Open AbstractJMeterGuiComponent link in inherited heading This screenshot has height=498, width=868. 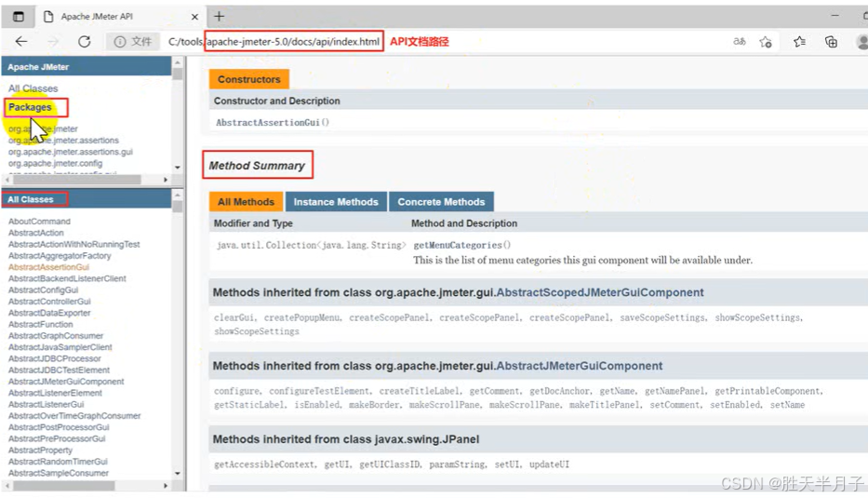[x=579, y=366]
